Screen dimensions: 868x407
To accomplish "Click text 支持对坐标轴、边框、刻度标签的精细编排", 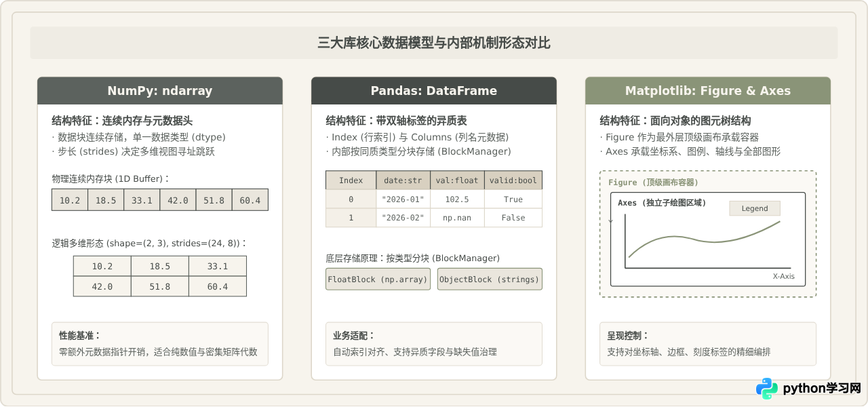I will tap(689, 352).
